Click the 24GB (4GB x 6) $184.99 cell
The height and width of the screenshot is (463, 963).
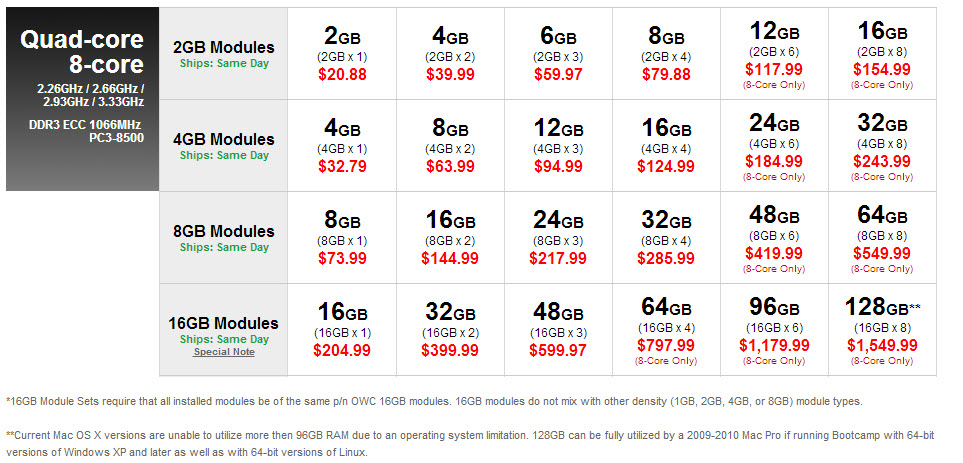pyautogui.click(x=774, y=146)
